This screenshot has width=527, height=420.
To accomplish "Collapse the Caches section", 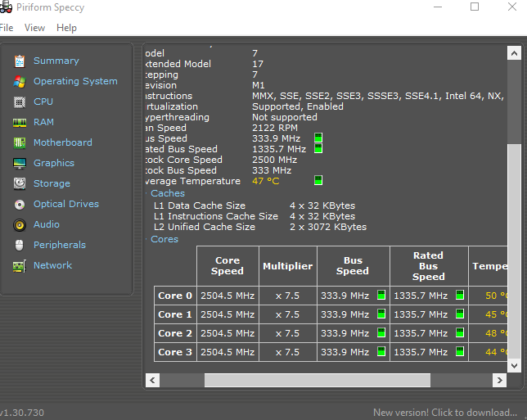I will [146, 193].
